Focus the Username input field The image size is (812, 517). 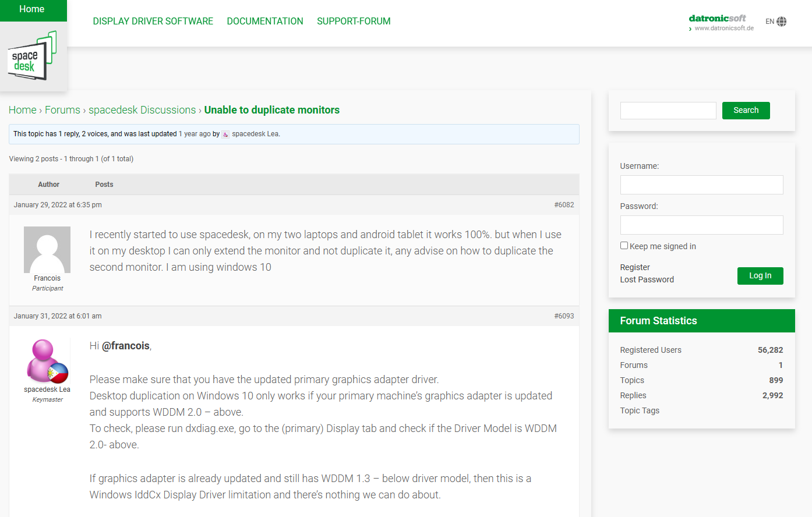point(701,185)
